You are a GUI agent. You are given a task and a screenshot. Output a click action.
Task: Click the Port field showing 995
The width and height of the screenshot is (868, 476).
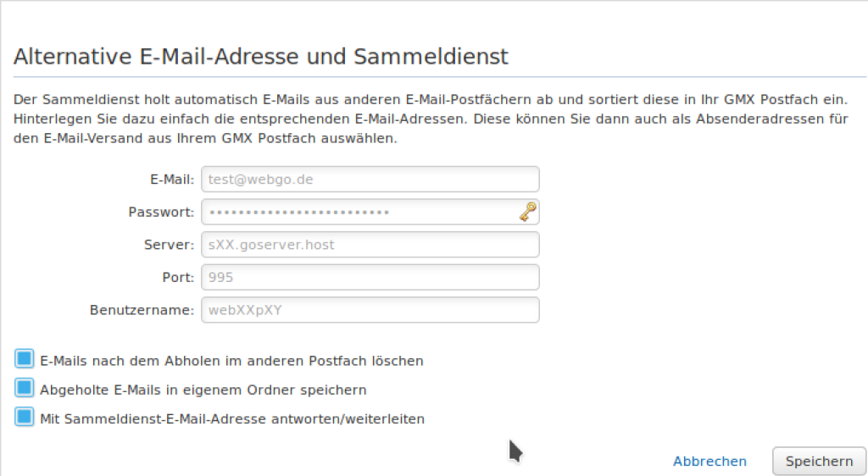[370, 278]
